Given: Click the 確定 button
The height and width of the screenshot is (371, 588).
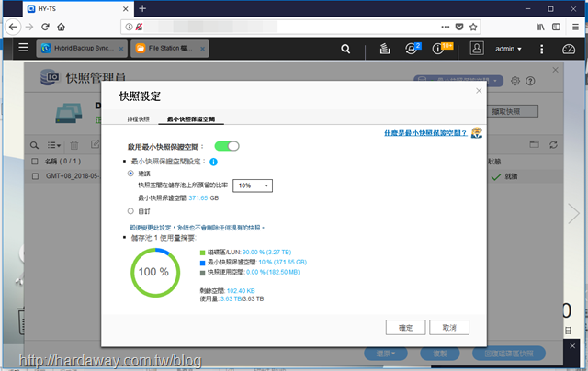Looking at the screenshot, I should 405,327.
